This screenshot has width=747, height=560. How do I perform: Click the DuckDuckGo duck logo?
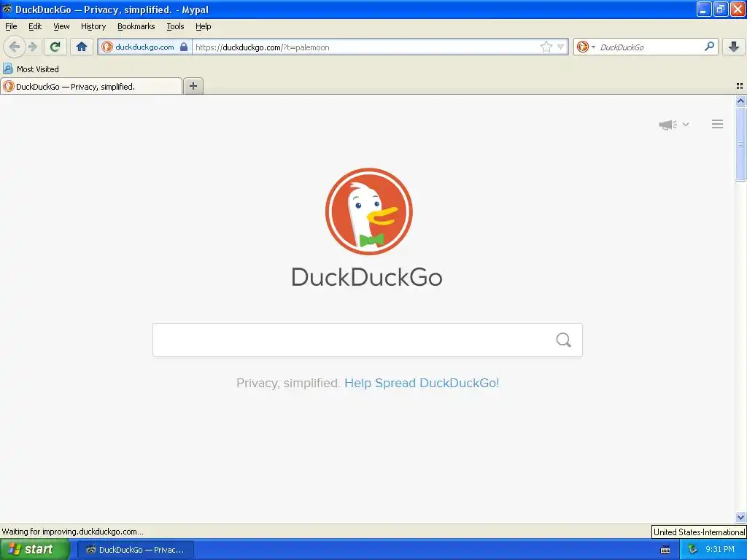[x=368, y=211]
